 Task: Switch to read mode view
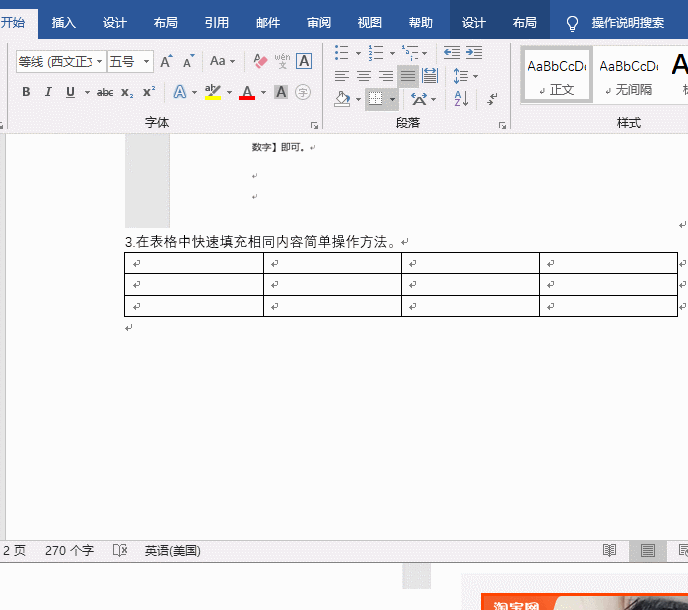[609, 550]
